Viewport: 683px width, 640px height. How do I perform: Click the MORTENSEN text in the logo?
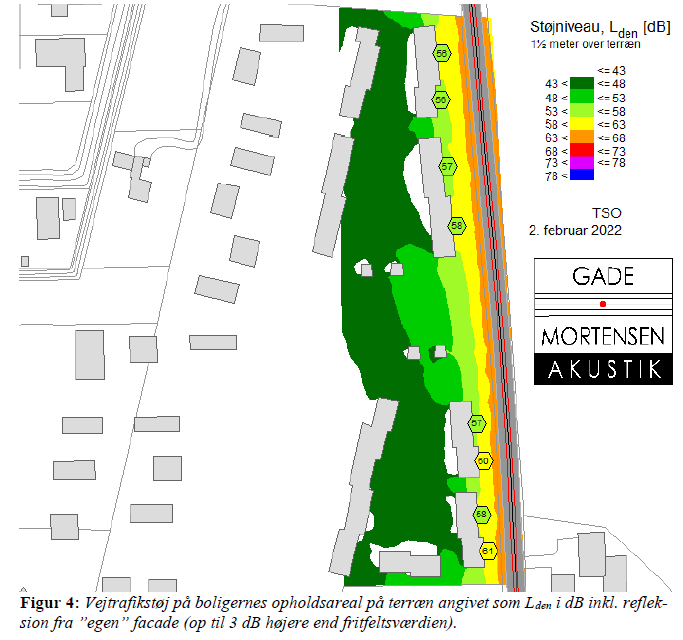[601, 335]
